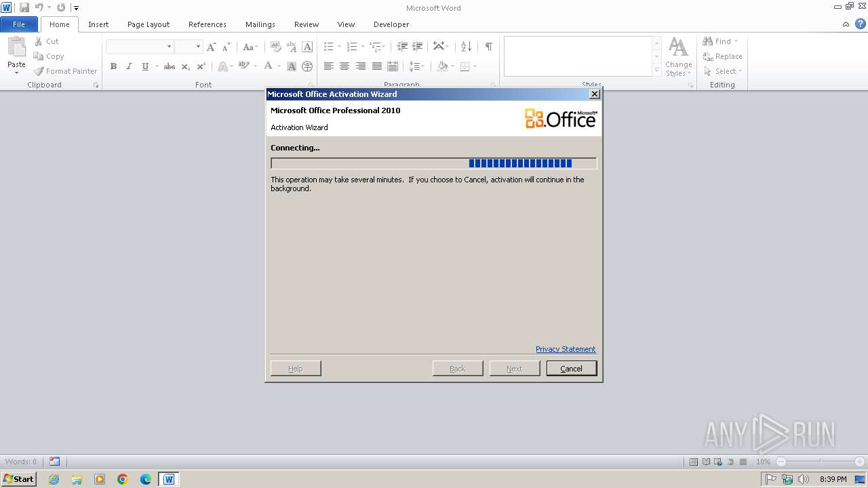
Task: Switch to Insert tab
Action: [x=98, y=24]
